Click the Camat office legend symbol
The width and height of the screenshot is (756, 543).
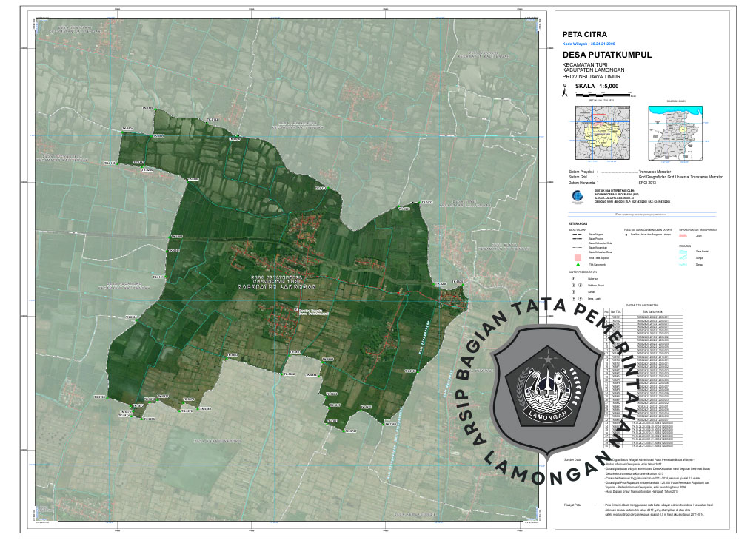(572, 292)
